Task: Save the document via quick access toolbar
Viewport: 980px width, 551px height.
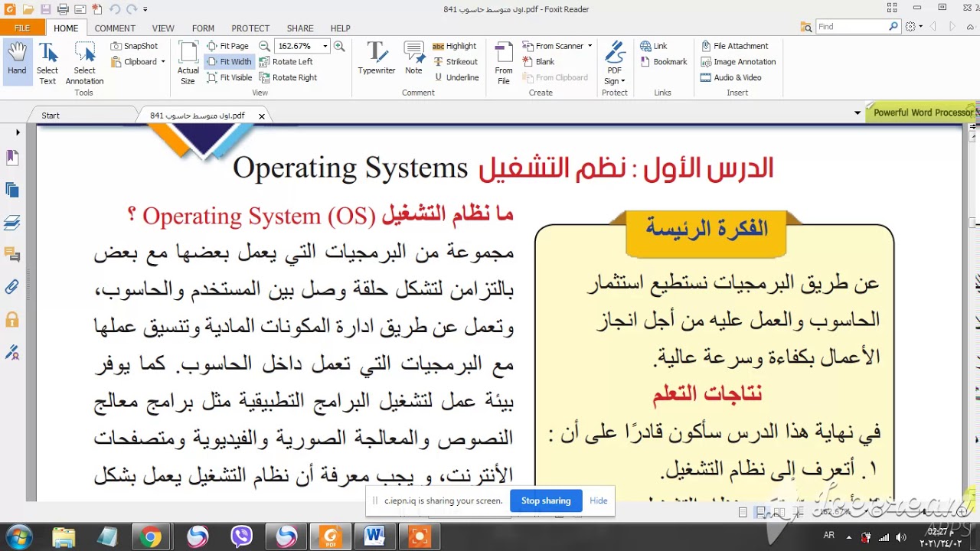Action: click(45, 9)
